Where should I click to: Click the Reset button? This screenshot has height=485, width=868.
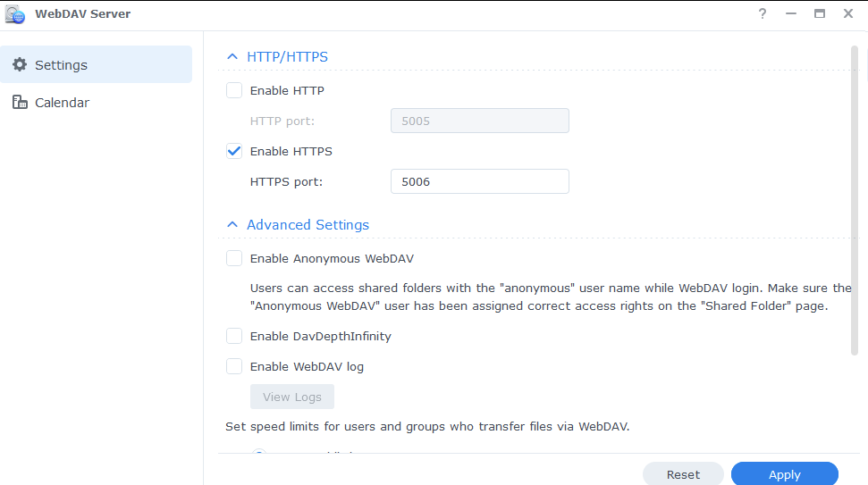pos(683,474)
